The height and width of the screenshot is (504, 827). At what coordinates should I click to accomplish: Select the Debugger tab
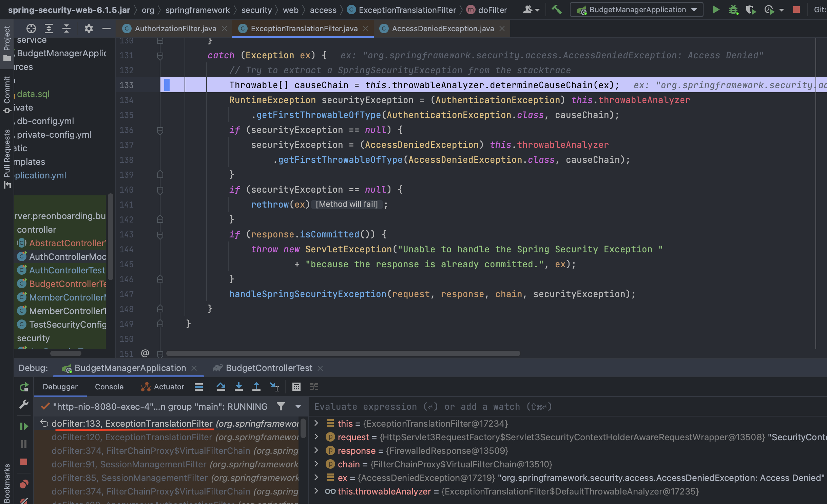point(60,387)
